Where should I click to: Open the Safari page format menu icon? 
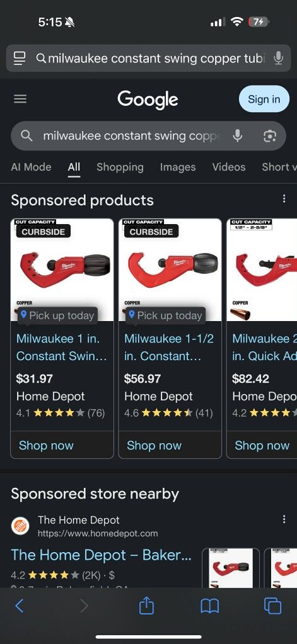pyautogui.click(x=20, y=59)
